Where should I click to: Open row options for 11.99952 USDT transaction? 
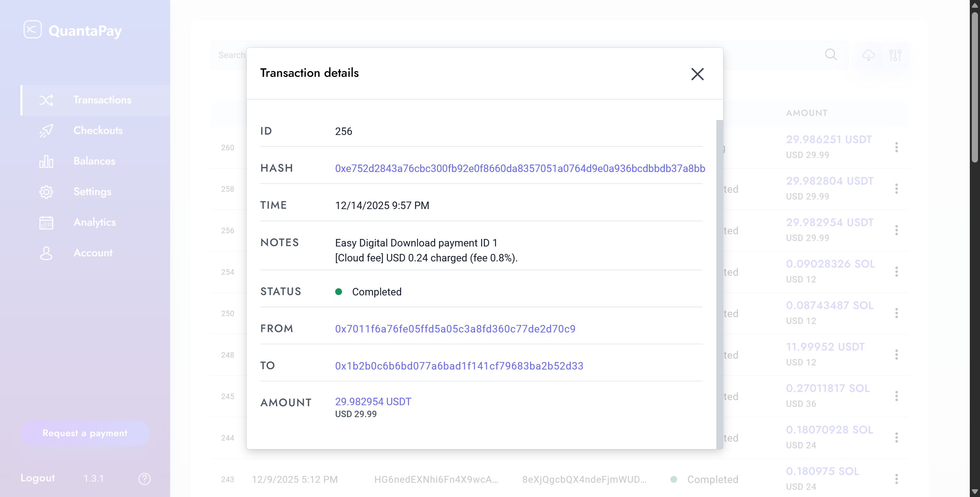click(x=897, y=355)
